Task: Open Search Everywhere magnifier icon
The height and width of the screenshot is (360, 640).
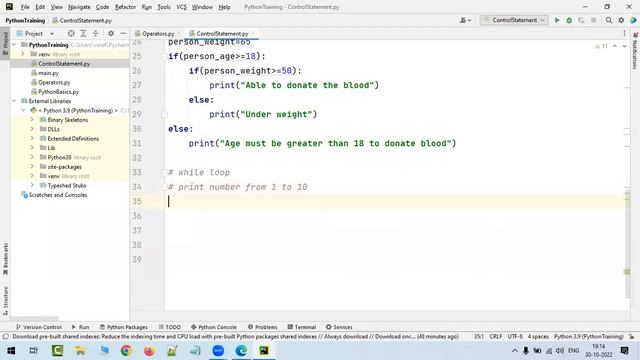Action: tap(609, 20)
